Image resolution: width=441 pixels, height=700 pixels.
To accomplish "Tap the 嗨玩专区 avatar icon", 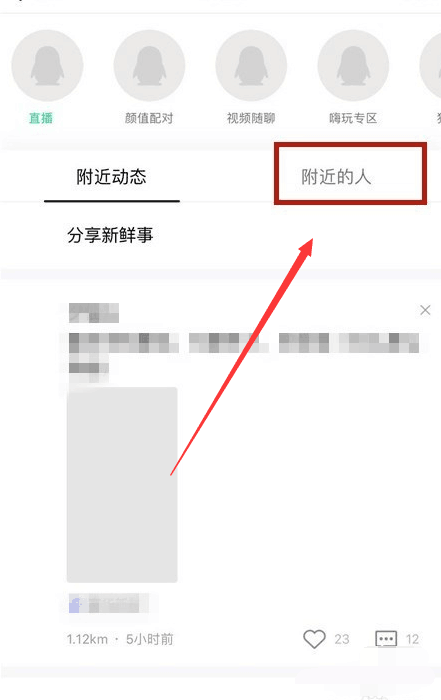I will click(353, 66).
